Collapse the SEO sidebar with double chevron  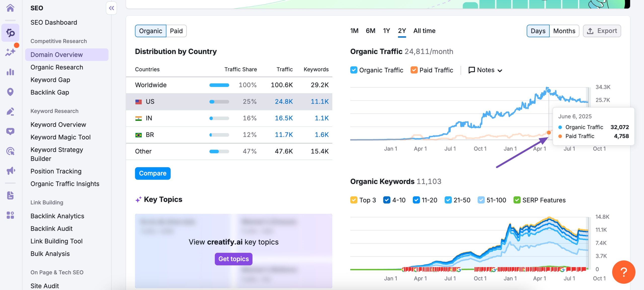coord(111,8)
